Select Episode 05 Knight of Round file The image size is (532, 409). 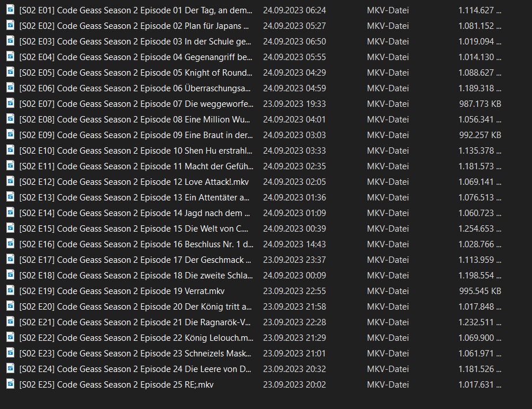click(x=136, y=73)
